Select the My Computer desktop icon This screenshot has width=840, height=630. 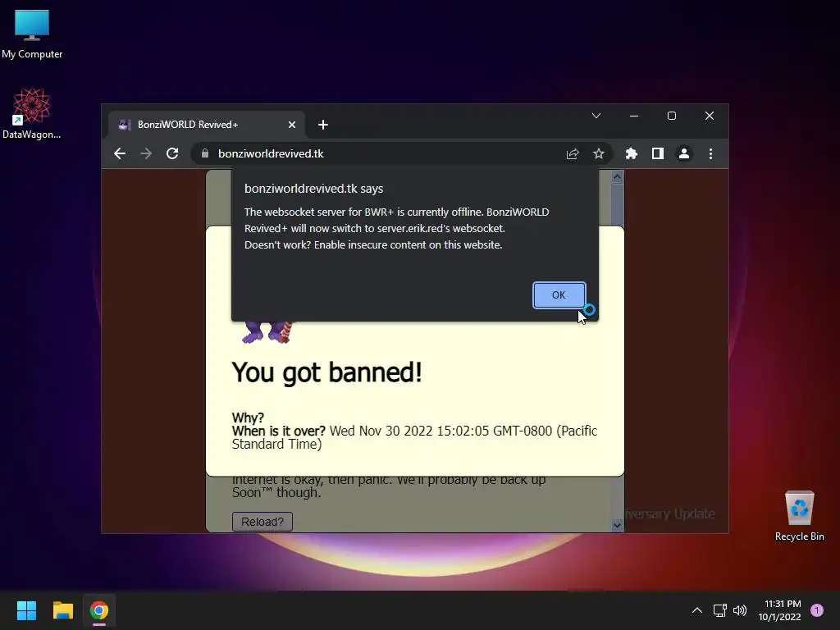tap(32, 34)
